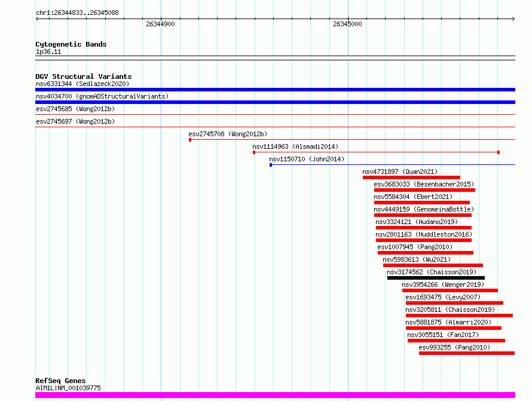
Task: Select the red bar under esv993255
Action: point(467,353)
